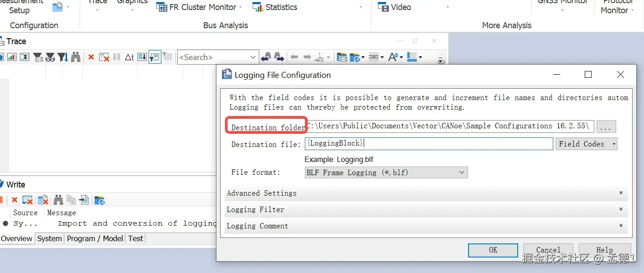Click the left arrow navigation icon in Trace
This screenshot has width=644, height=273.
click(x=294, y=57)
